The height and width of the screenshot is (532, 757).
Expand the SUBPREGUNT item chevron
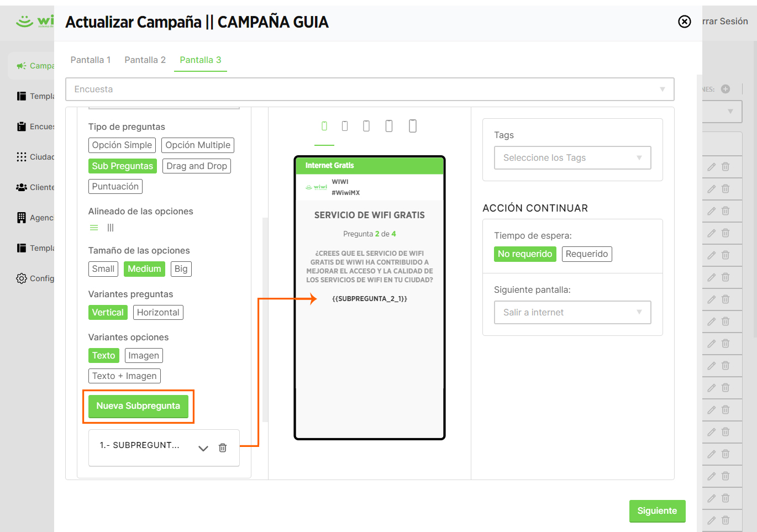coord(203,448)
